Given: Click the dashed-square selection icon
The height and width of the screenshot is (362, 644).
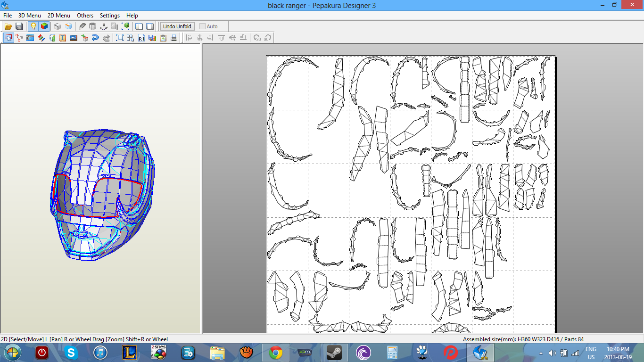Looking at the screenshot, I should tap(120, 38).
